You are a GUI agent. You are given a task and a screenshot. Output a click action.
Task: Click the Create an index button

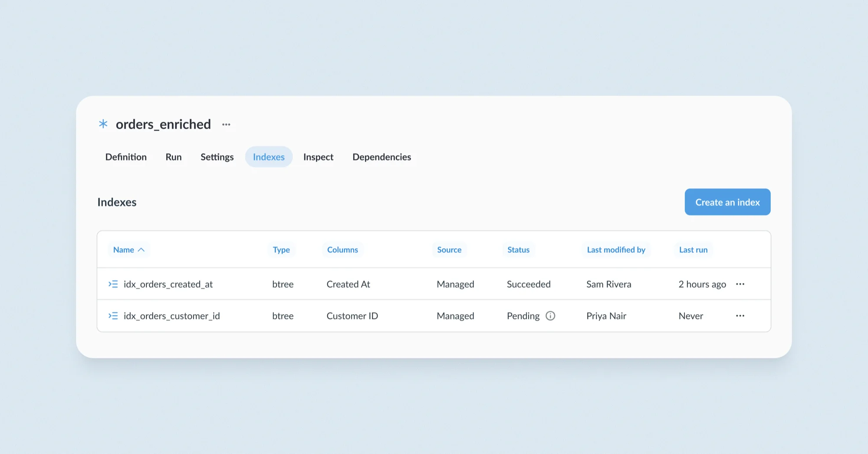point(727,202)
